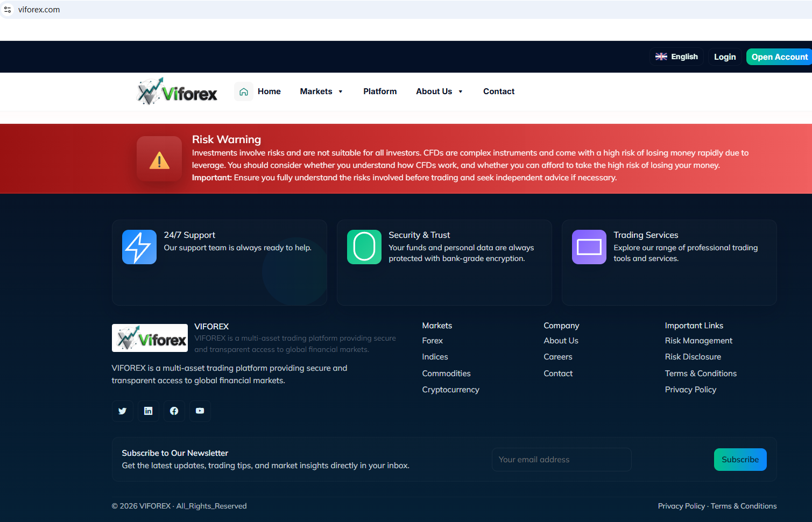812x522 pixels.
Task: Click the Facebook social icon
Action: pos(174,411)
